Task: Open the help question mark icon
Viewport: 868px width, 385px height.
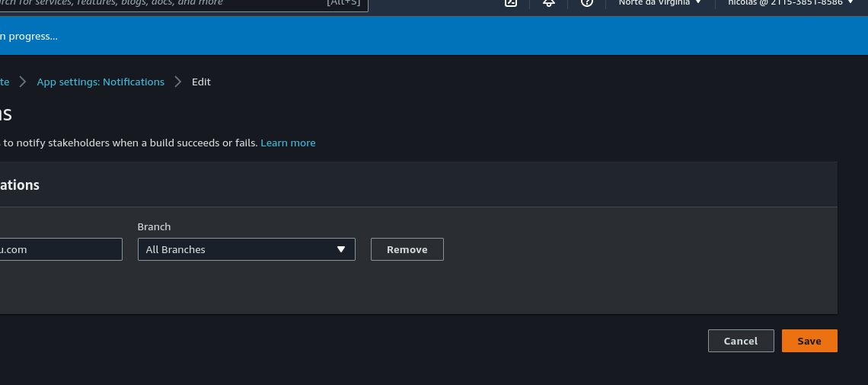Action: 587,3
